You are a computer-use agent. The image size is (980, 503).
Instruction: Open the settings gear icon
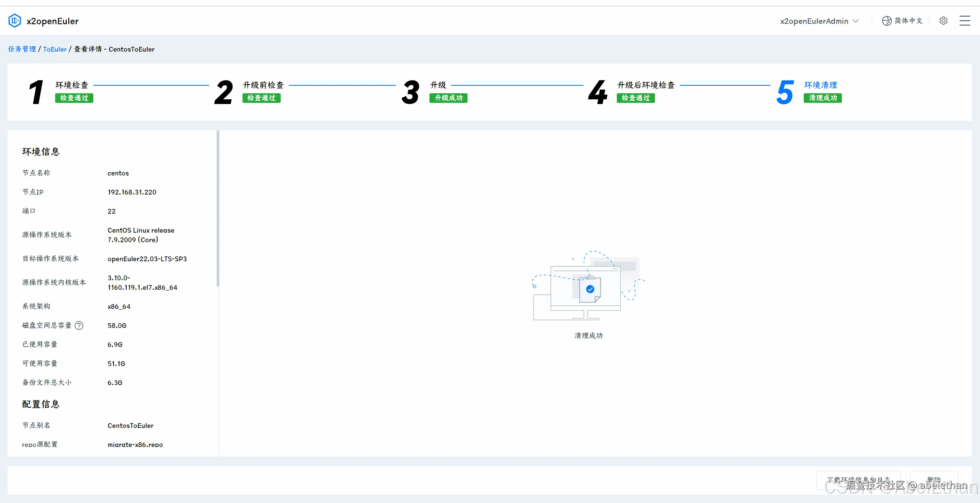point(943,21)
